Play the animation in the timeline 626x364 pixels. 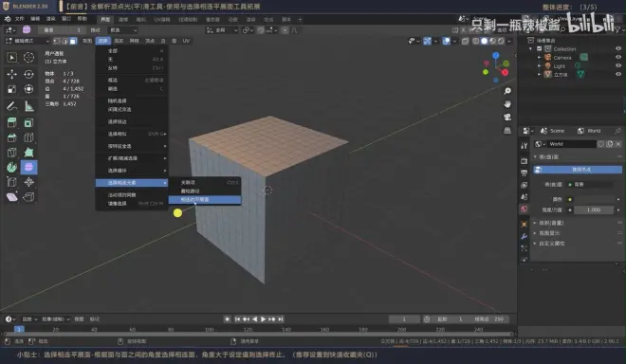tap(263, 318)
